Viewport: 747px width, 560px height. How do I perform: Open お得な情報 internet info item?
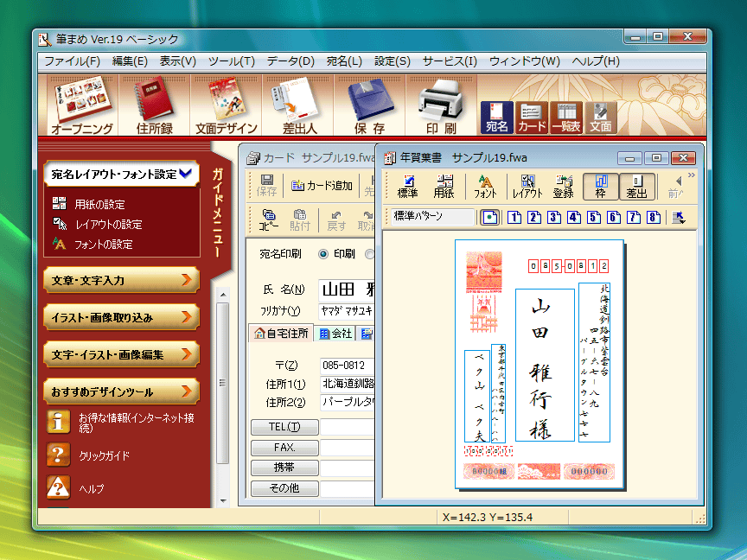tap(121, 423)
